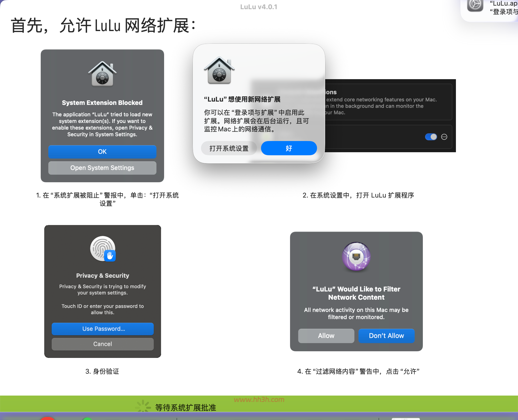Click the spinner icon next to 等待系统扩展批准
Image resolution: width=518 pixels, height=420 pixels.
click(143, 406)
